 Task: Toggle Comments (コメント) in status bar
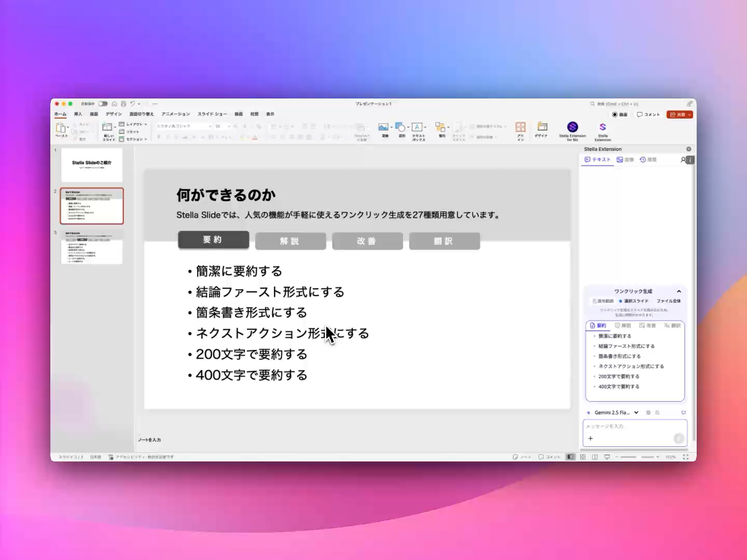pyautogui.click(x=549, y=457)
